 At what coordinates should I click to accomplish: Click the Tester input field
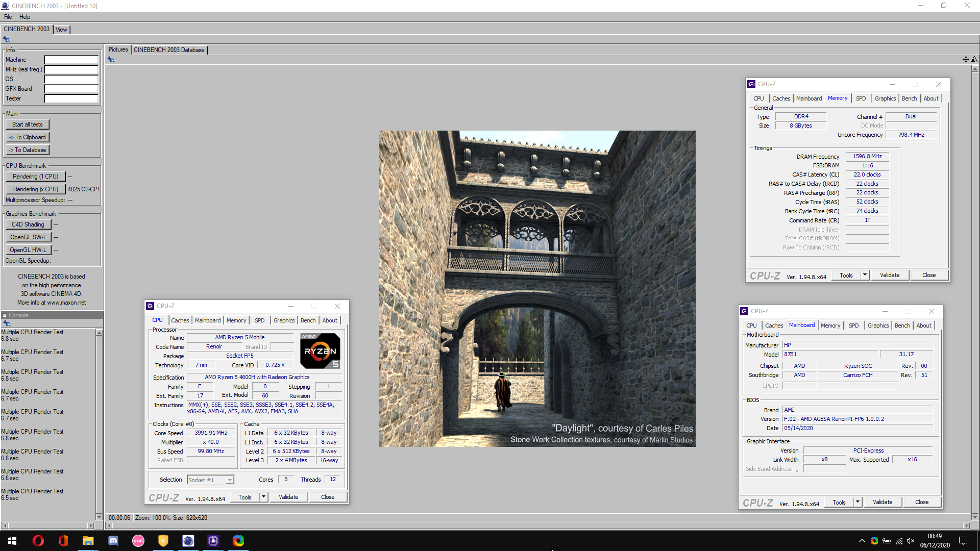[71, 98]
